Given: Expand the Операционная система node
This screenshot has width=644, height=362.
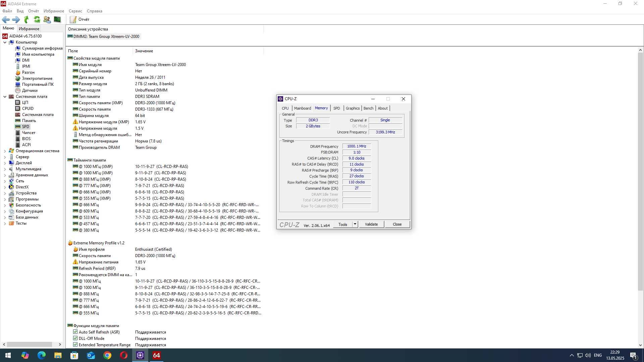Looking at the screenshot, I should [x=5, y=151].
